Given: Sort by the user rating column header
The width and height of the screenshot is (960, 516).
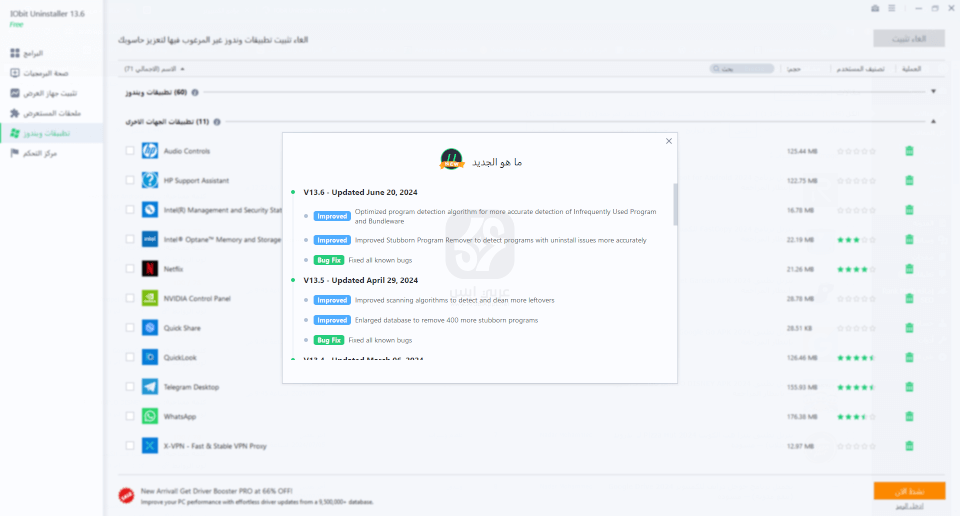Looking at the screenshot, I should coord(860,69).
